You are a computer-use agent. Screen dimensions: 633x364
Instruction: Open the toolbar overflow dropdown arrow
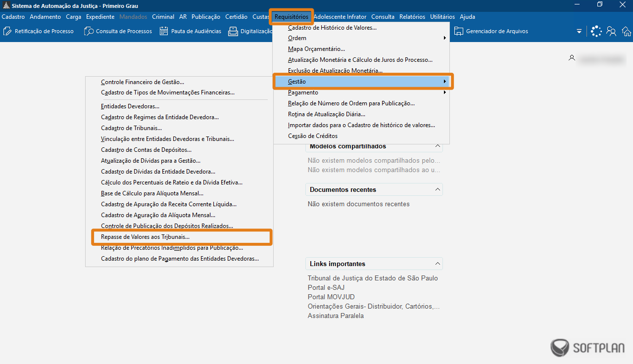coord(579,31)
